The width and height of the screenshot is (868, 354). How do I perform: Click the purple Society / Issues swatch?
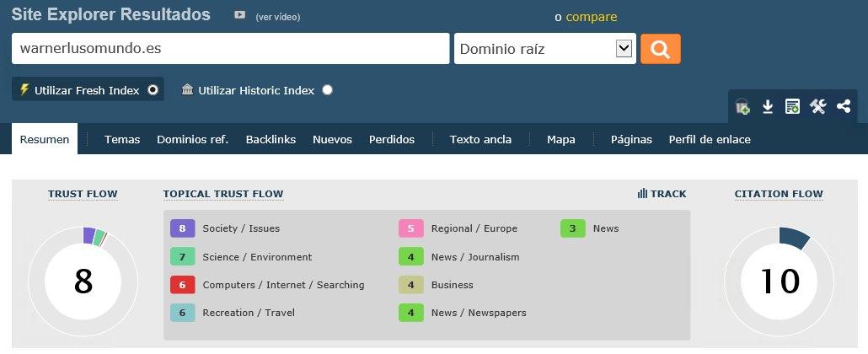coord(182,228)
